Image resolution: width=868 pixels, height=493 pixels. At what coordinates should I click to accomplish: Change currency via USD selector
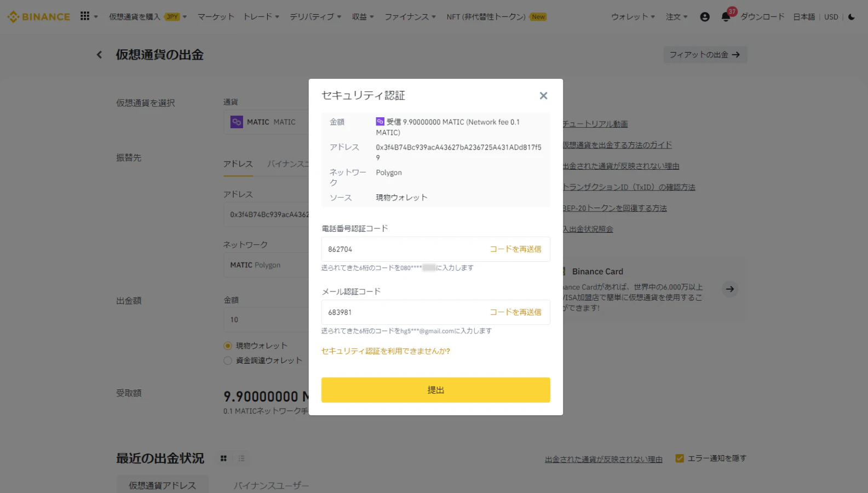831,17
